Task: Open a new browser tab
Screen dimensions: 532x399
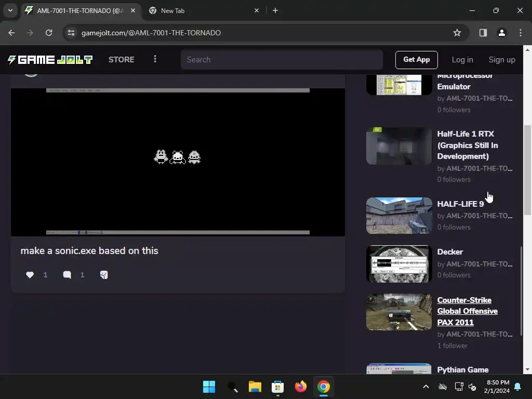Action: coord(275,10)
